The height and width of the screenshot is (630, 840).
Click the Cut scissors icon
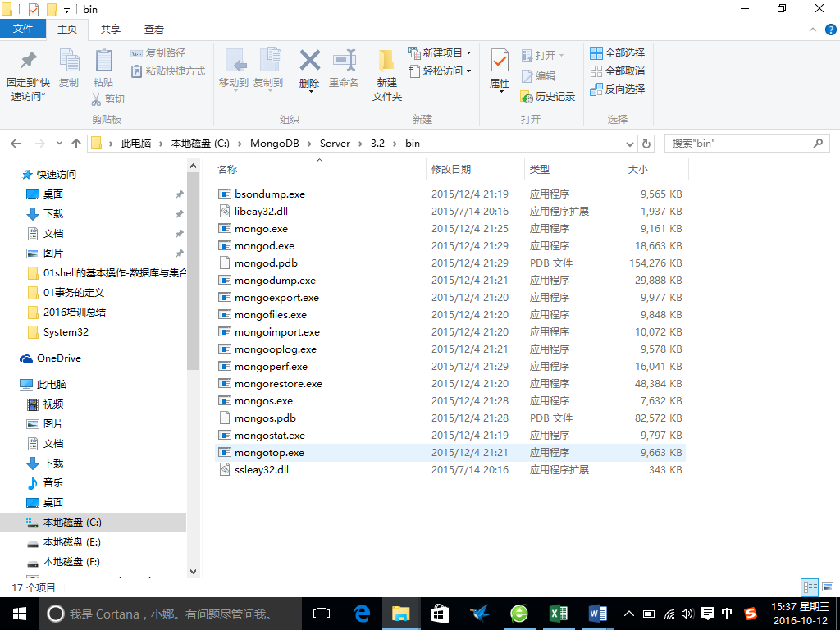click(x=97, y=99)
